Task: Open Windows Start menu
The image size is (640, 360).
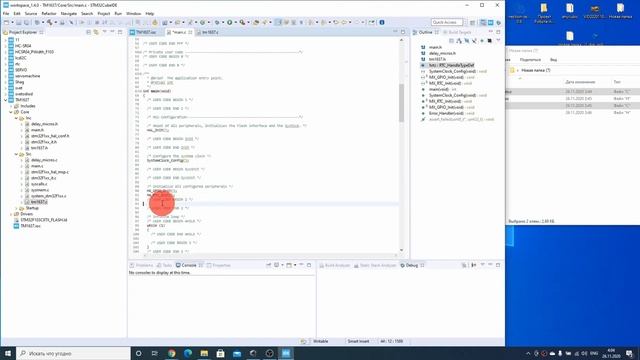Action: [x=8, y=353]
